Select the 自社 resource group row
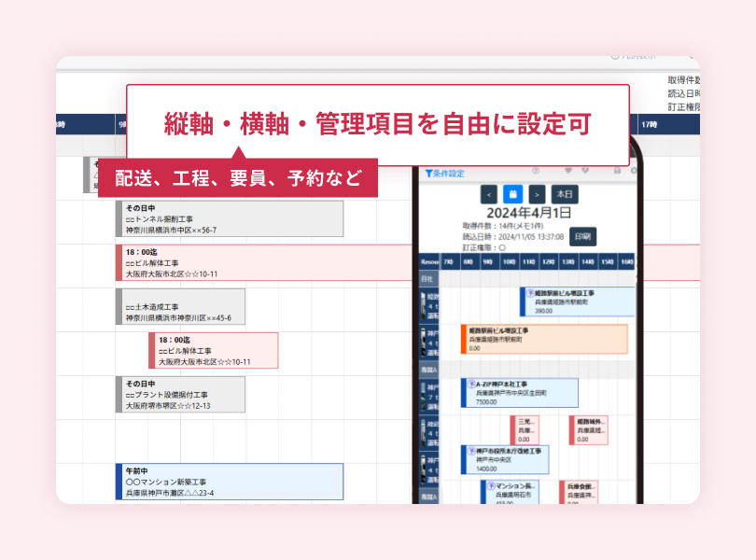Viewport: 756px width, 560px height. [427, 279]
